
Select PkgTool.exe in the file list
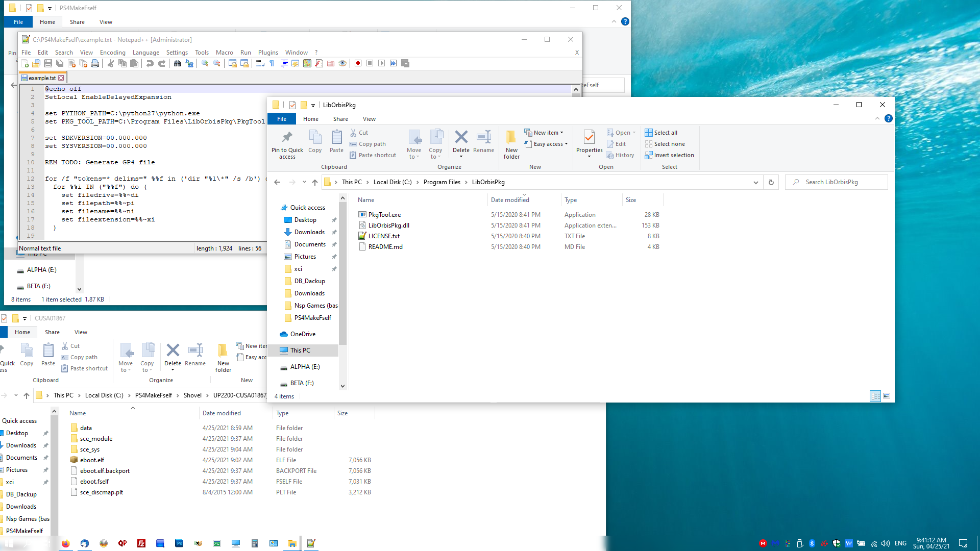[x=384, y=215]
